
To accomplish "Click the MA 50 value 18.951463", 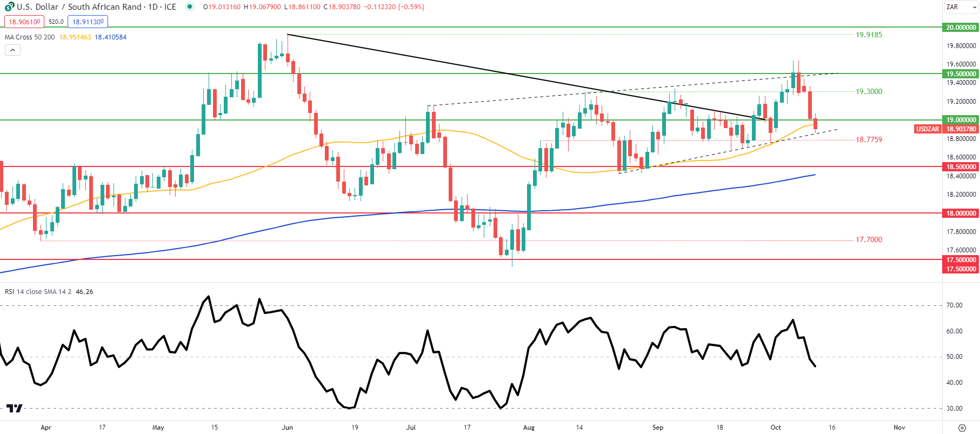I will click(x=75, y=37).
